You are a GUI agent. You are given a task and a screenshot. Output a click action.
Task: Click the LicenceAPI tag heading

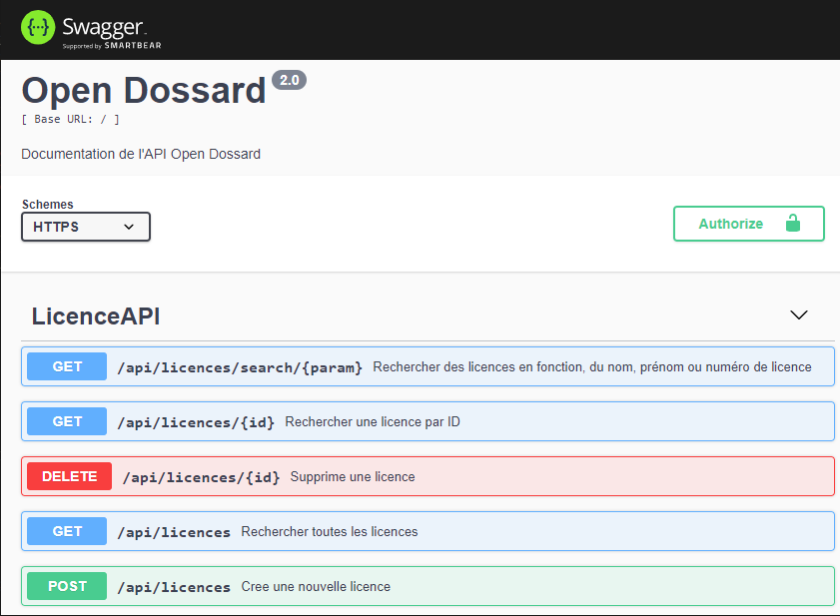tap(96, 316)
